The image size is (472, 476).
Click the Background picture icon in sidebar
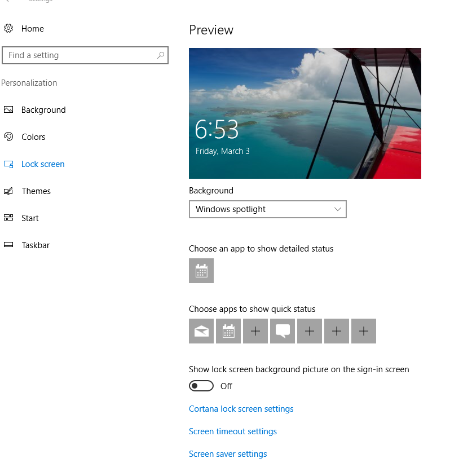click(8, 109)
